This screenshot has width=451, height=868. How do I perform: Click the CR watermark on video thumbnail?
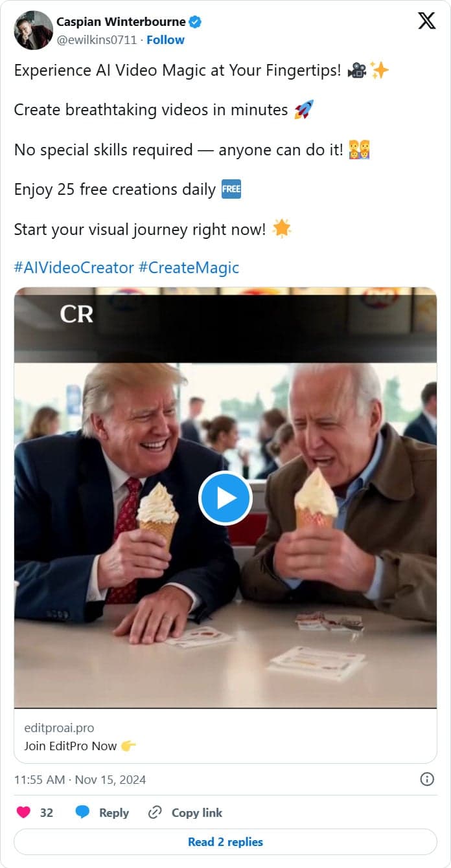coord(76,314)
